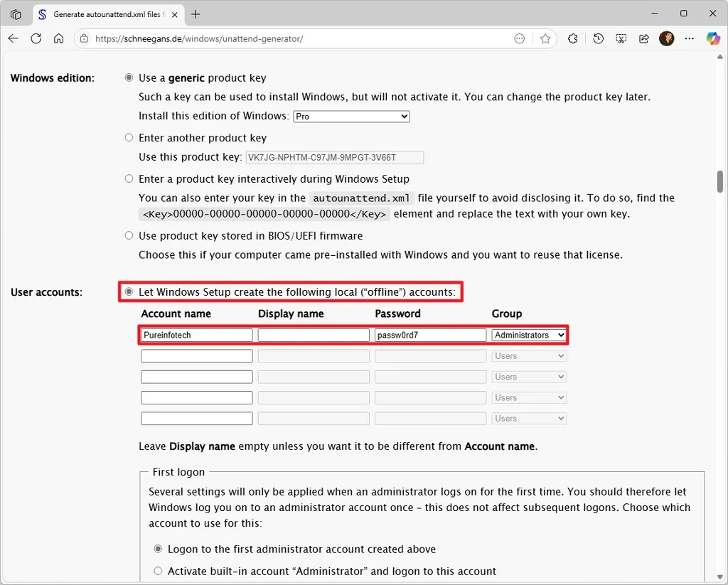This screenshot has height=585, width=728.
Task: Click the browser Favorites star icon
Action: click(x=545, y=38)
